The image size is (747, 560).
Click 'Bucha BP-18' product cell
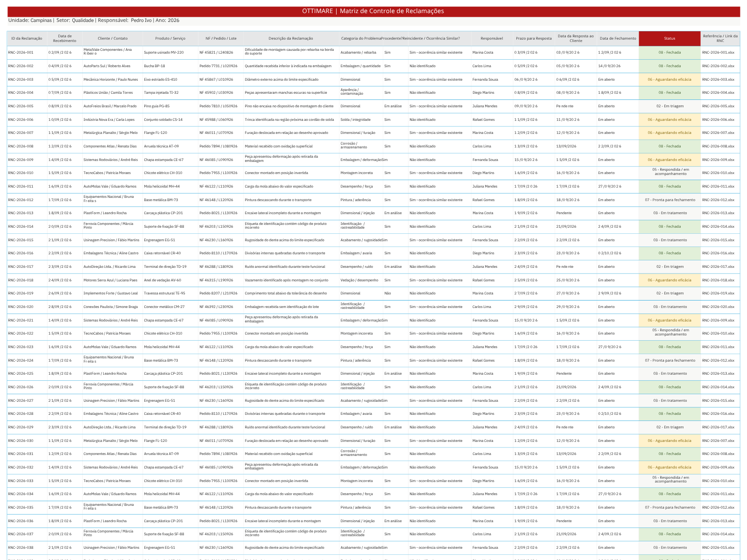[x=170, y=66]
